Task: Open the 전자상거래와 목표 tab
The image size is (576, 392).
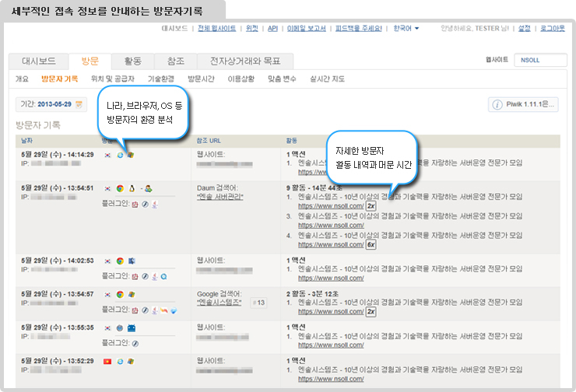Action: (x=245, y=61)
